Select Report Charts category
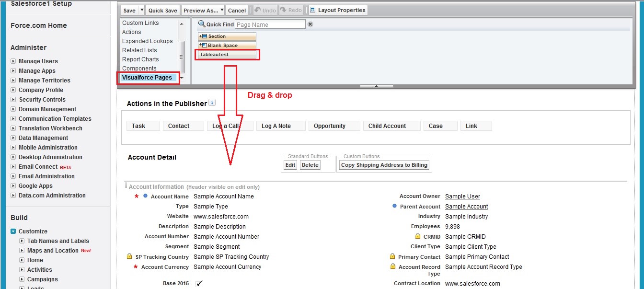Image resolution: width=644 pixels, height=289 pixels. 140,59
